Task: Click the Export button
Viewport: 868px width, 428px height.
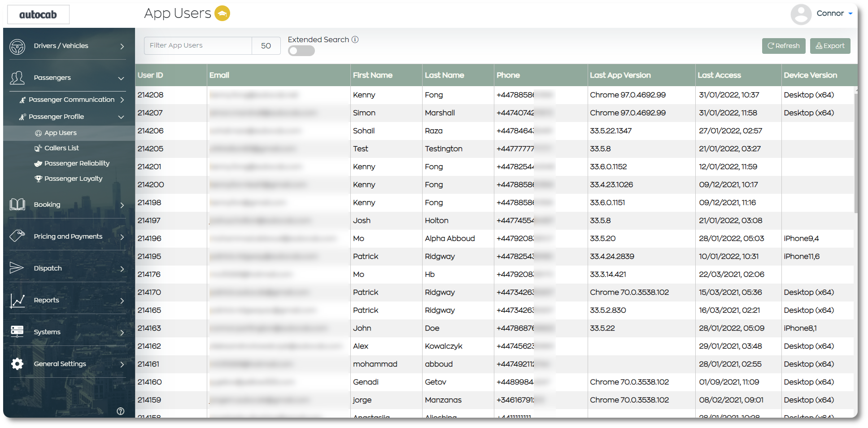Action: point(830,46)
